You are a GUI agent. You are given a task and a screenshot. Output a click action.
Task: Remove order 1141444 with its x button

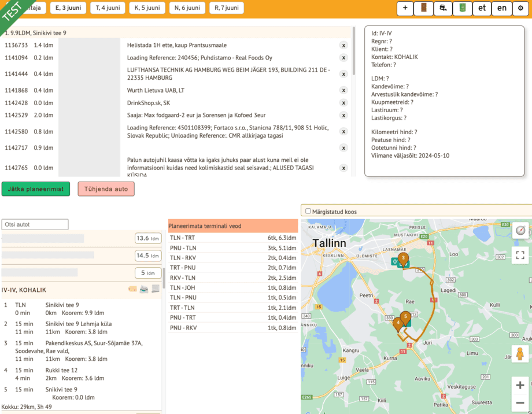click(x=343, y=75)
